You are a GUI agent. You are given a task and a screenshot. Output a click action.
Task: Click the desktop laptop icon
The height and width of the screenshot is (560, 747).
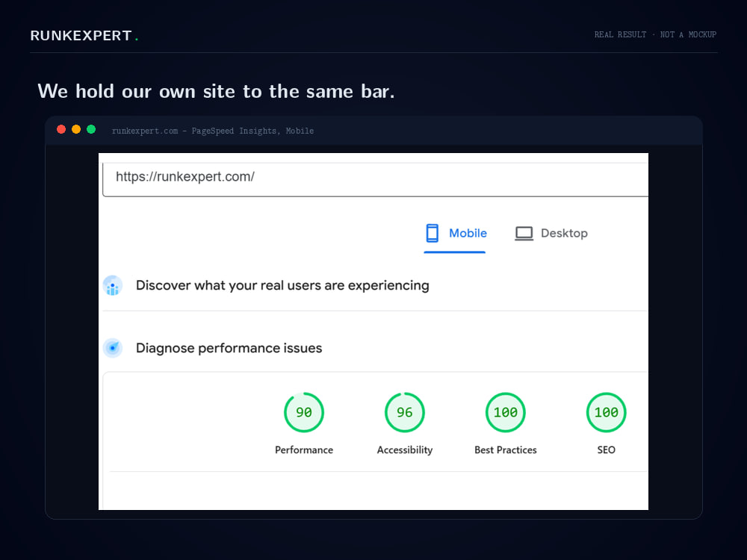pyautogui.click(x=524, y=233)
